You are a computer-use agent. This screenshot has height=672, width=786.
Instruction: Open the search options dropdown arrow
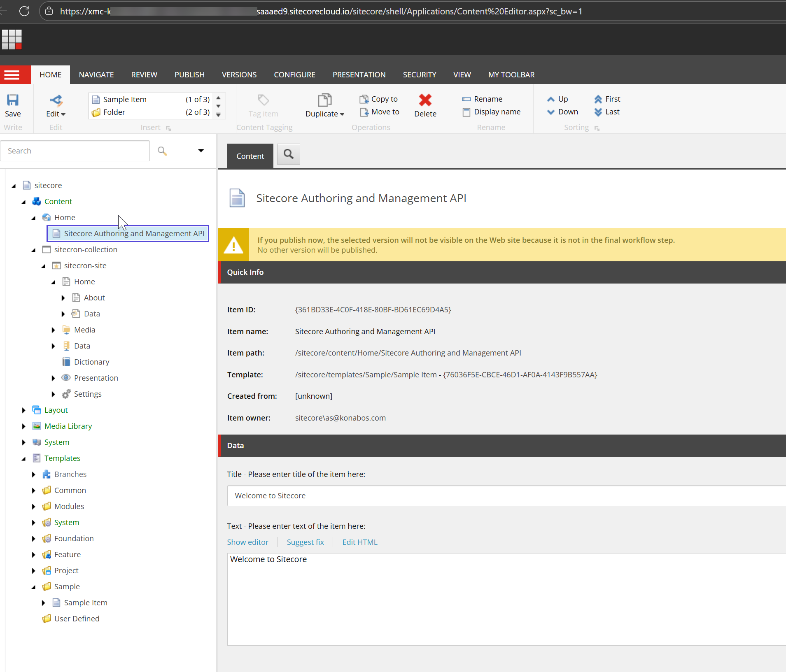201,151
